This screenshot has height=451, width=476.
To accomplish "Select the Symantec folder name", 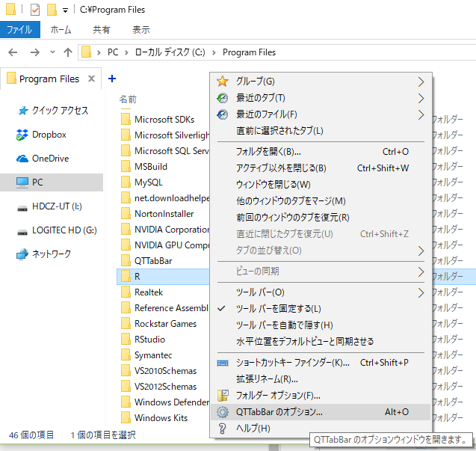I will pyautogui.click(x=153, y=355).
